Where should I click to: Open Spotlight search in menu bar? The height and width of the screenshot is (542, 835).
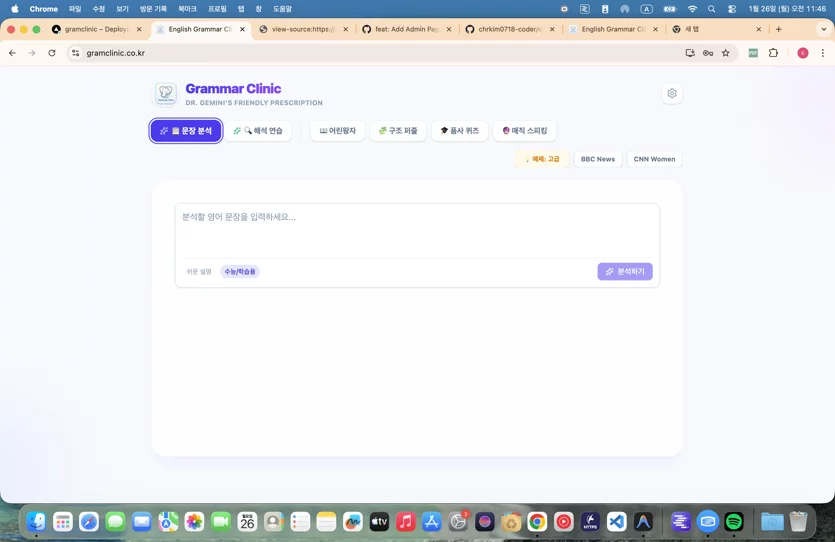point(711,9)
